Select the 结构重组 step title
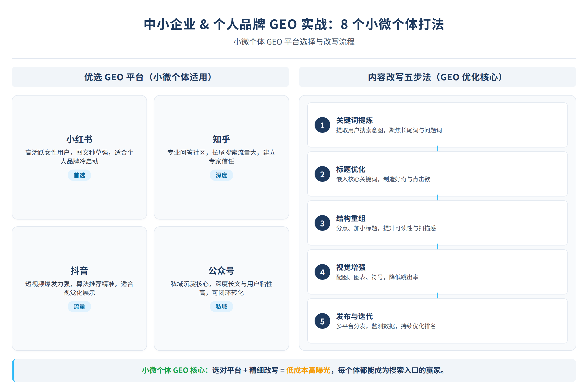 (x=351, y=218)
